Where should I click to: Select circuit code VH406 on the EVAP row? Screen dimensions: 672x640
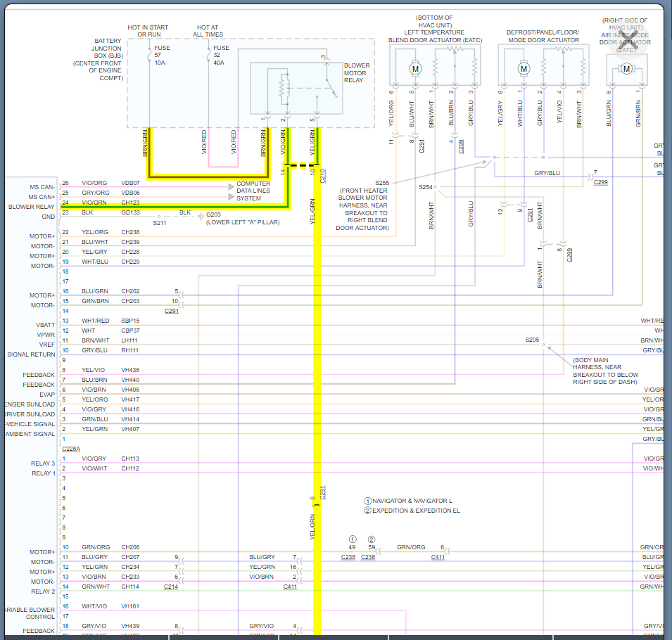(x=130, y=390)
